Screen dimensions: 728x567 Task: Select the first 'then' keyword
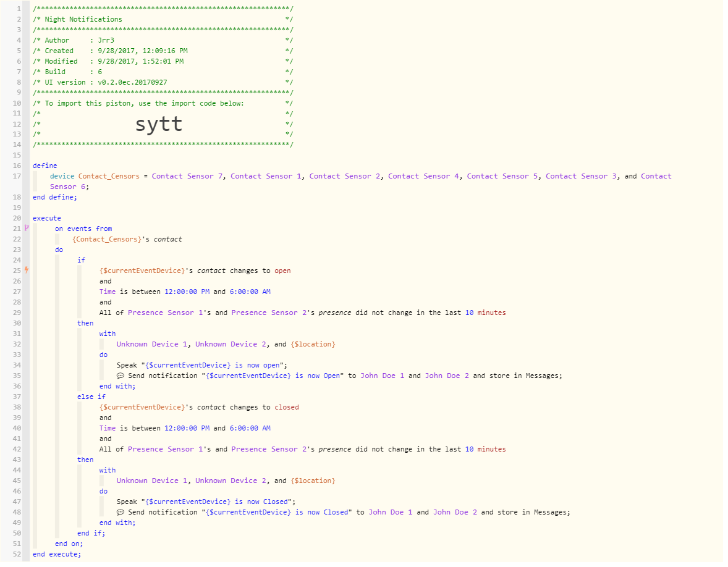coord(85,324)
